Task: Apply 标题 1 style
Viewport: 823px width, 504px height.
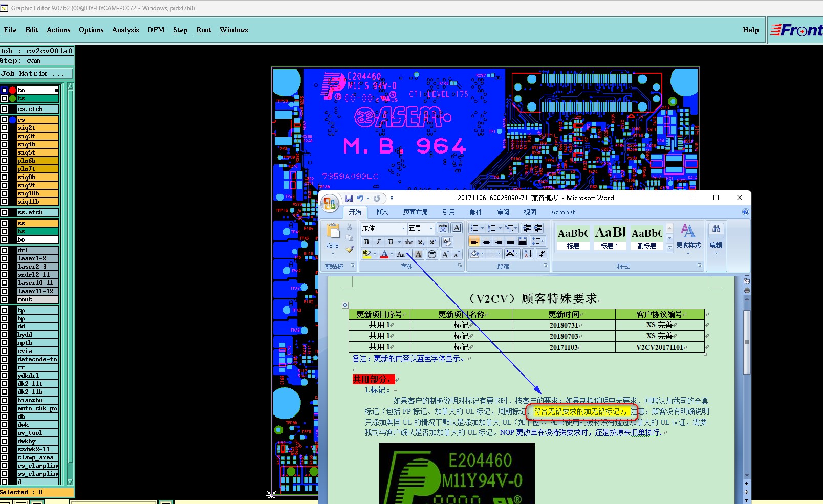Action: click(610, 238)
